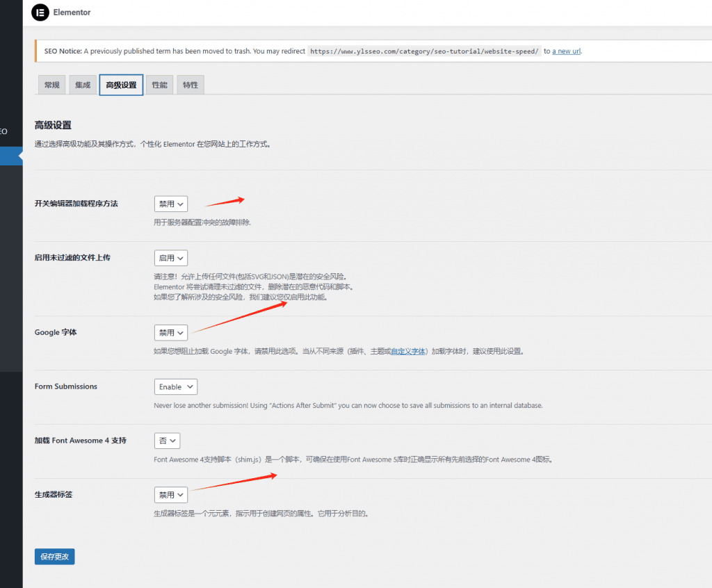
Task: Click the 启用未过滤的文件上传 label
Action: 72,257
